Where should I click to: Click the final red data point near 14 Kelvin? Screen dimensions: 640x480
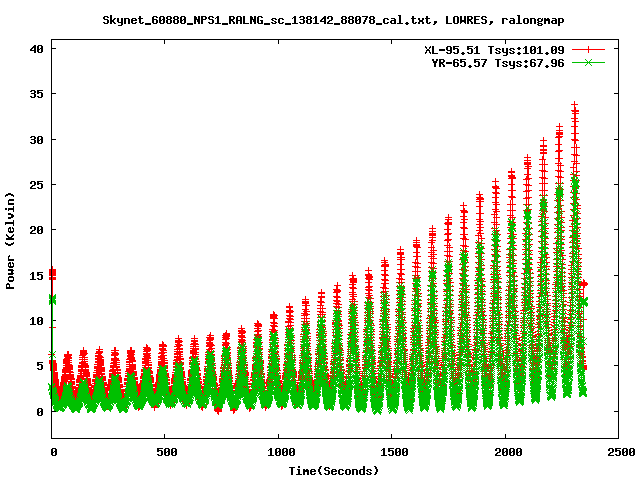click(584, 284)
